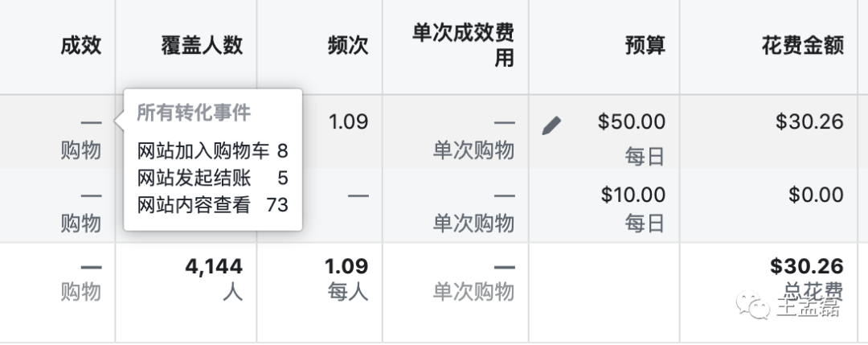Click 单次成效费用 column header
Screen dimensions: 868x345
[x=464, y=45]
